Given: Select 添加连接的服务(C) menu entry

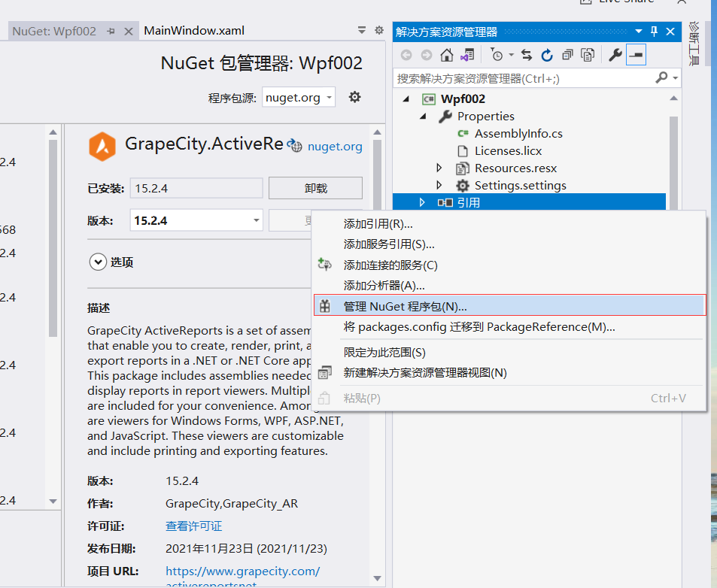Looking at the screenshot, I should point(510,265).
